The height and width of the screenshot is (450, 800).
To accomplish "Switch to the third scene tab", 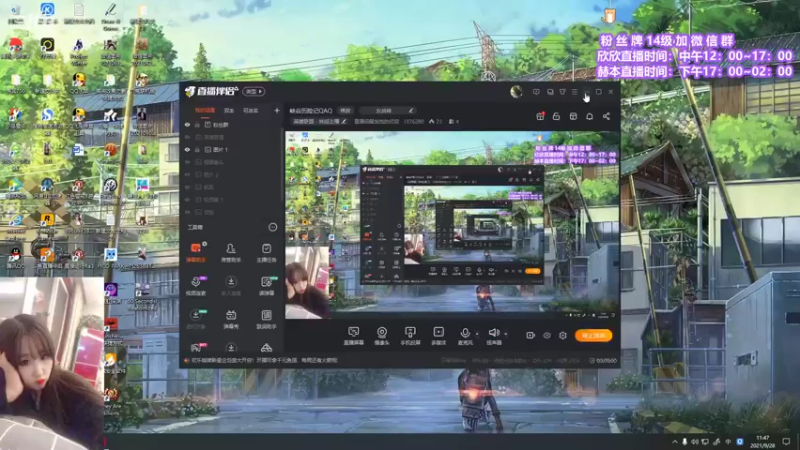I will (250, 110).
